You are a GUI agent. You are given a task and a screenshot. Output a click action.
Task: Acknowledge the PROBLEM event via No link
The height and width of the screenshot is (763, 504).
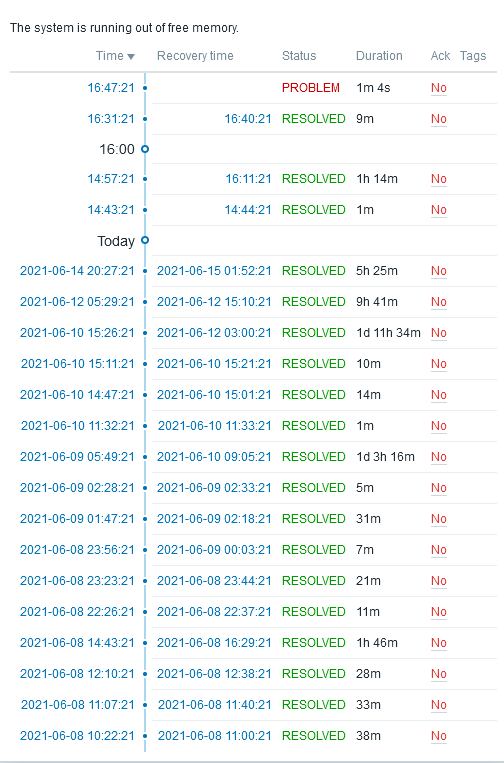(x=438, y=88)
